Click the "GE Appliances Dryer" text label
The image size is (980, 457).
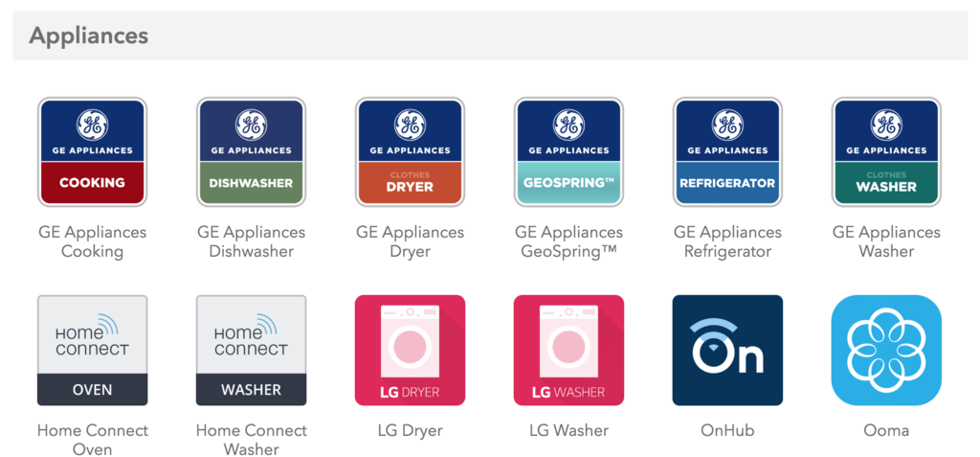click(x=410, y=242)
